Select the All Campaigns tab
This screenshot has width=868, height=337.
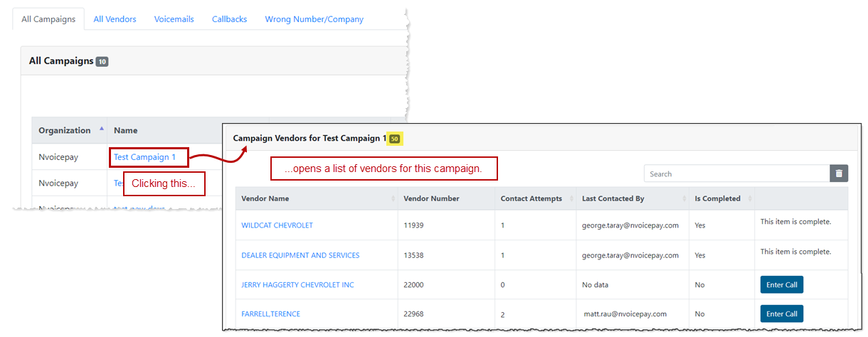click(x=48, y=19)
